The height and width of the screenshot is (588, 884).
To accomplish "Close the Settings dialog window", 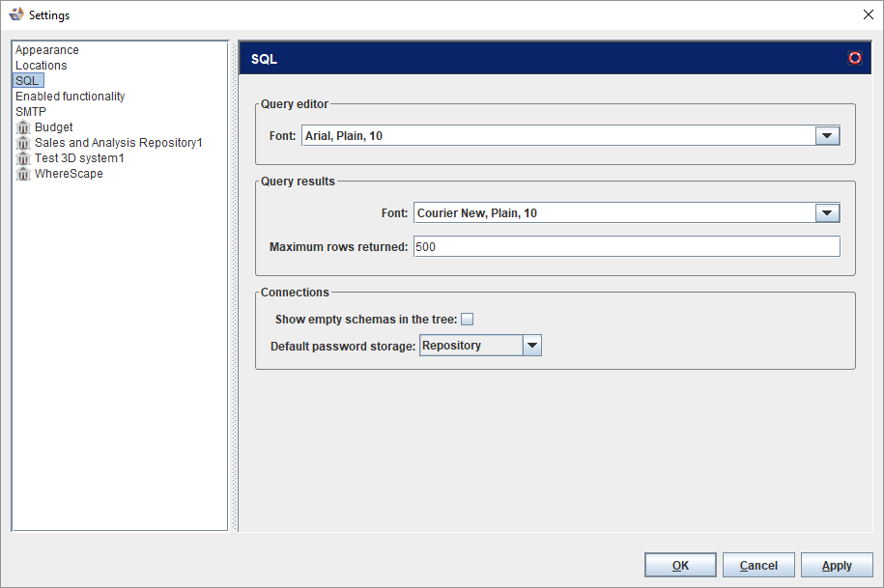I will pos(867,14).
